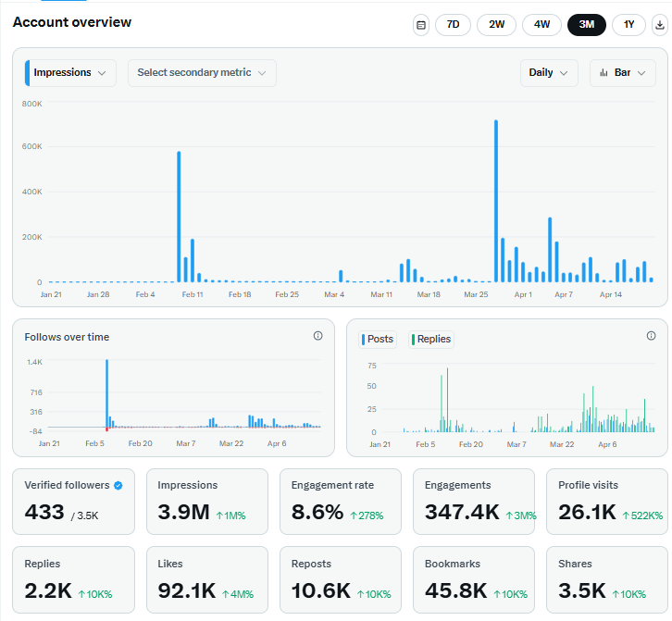The width and height of the screenshot is (672, 621).
Task: Click the Feb 11 x-axis label
Action: [x=193, y=294]
